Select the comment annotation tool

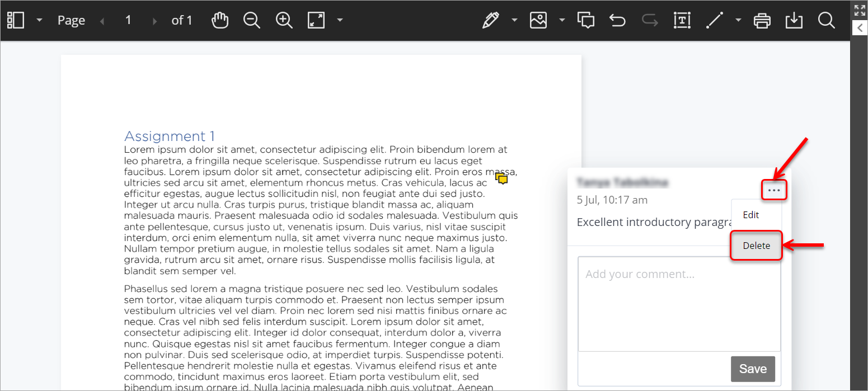[x=586, y=20]
